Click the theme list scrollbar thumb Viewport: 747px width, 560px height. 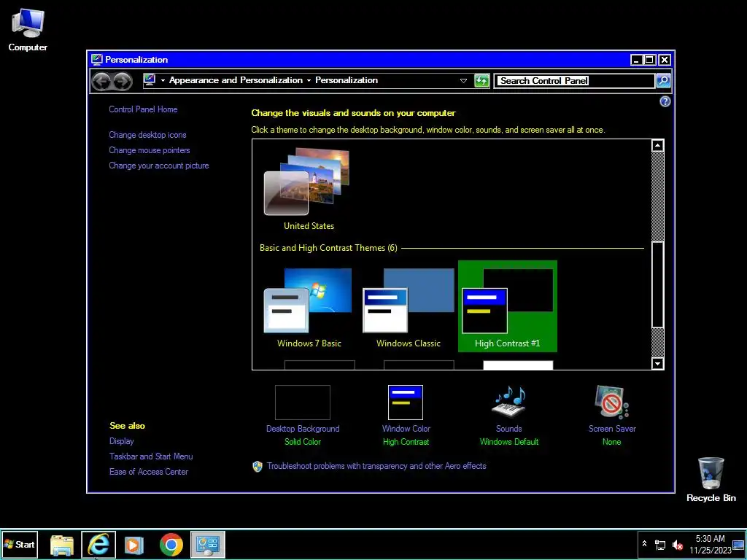[x=657, y=284]
